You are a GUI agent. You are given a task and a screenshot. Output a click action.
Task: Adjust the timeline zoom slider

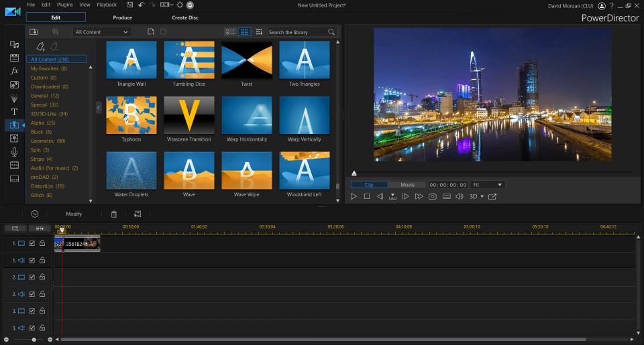[34, 340]
